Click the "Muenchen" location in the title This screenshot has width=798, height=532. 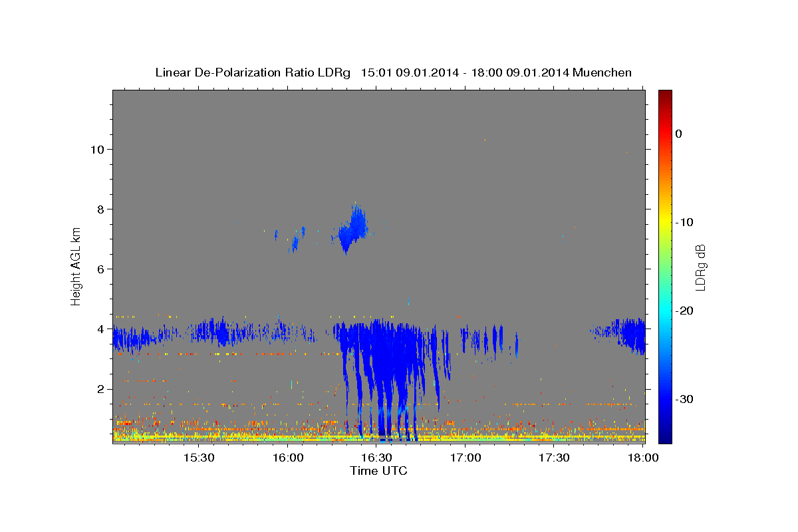[x=602, y=72]
